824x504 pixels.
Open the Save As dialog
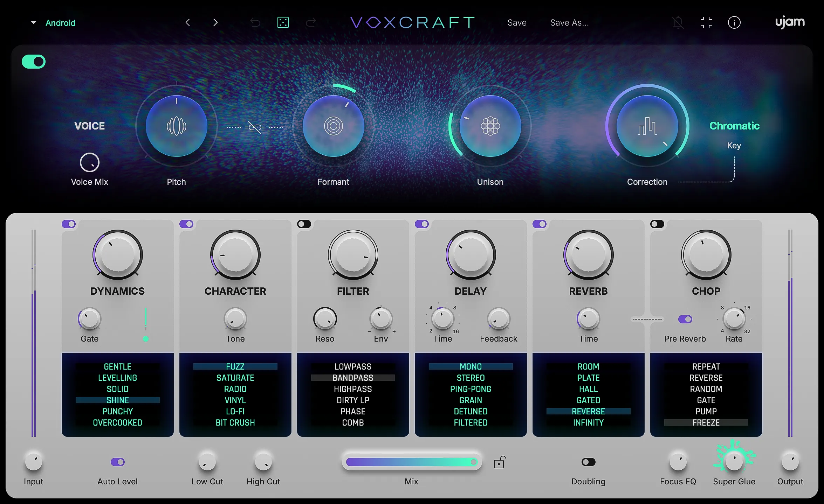569,22
